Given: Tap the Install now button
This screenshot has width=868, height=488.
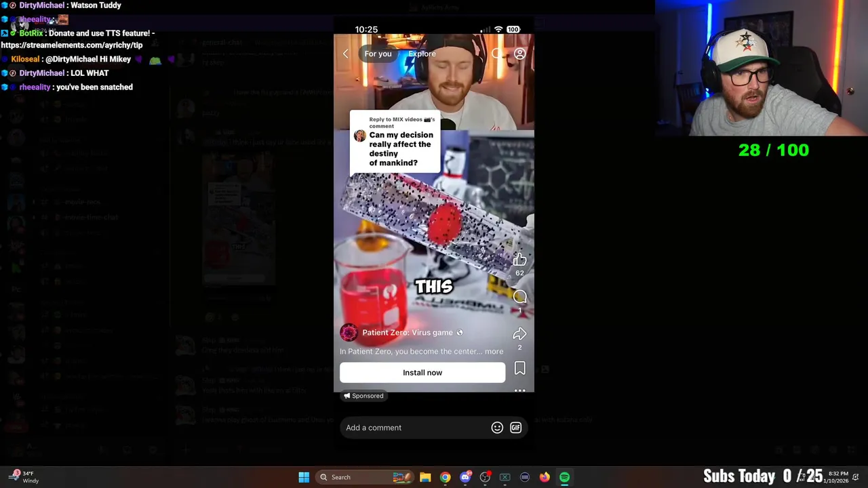Looking at the screenshot, I should pyautogui.click(x=422, y=372).
